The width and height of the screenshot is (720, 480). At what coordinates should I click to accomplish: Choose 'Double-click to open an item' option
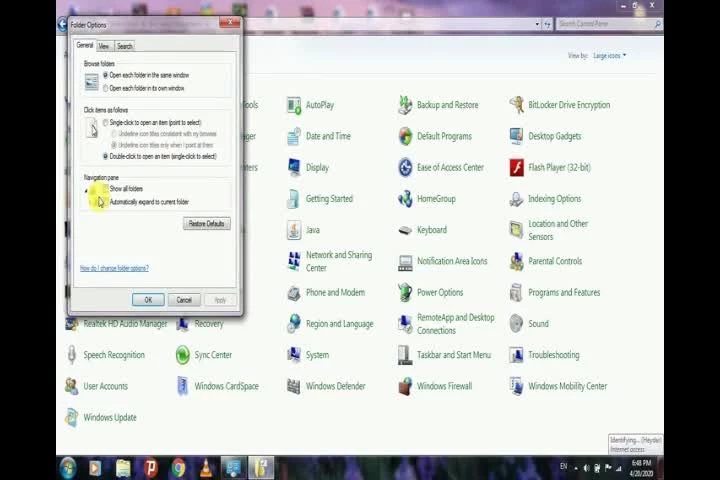[x=106, y=156]
